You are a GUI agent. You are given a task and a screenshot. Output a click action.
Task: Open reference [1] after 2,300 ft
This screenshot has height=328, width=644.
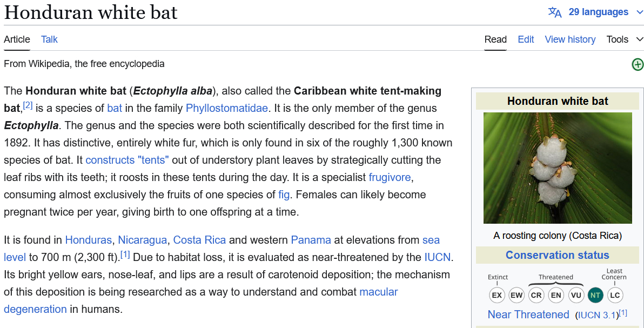click(x=125, y=255)
